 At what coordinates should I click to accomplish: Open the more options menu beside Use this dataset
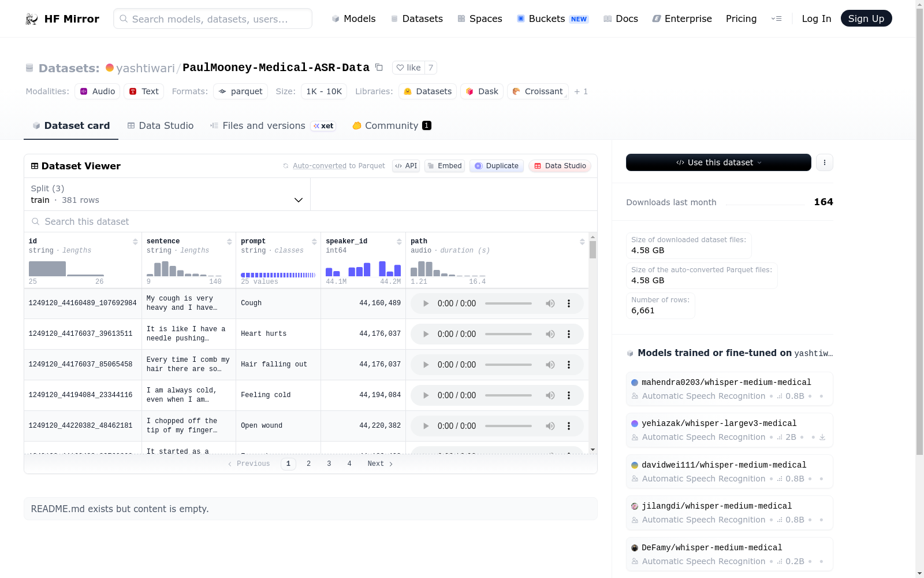[825, 162]
